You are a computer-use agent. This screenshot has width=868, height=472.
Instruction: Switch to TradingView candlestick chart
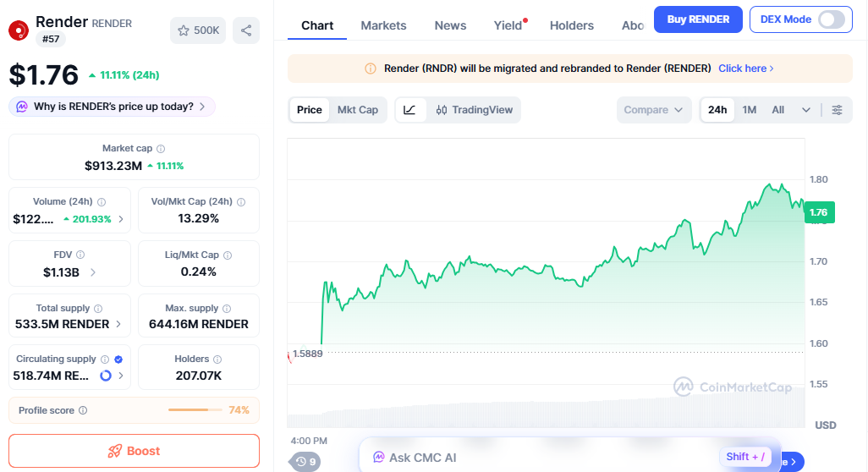[x=475, y=110]
